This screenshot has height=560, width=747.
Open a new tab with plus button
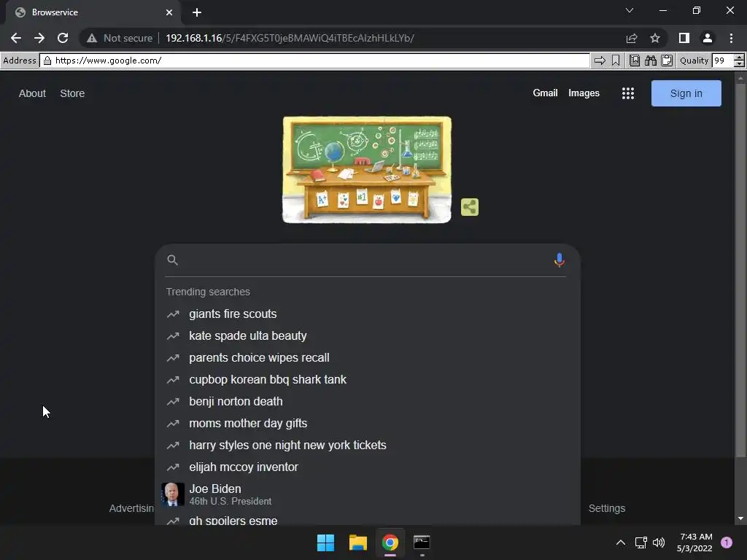pyautogui.click(x=197, y=12)
